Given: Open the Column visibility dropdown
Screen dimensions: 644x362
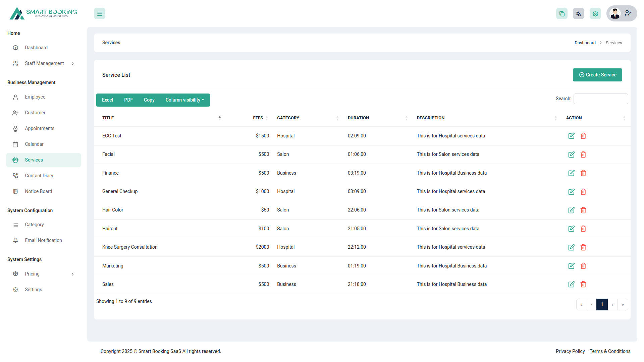Looking at the screenshot, I should point(184,100).
